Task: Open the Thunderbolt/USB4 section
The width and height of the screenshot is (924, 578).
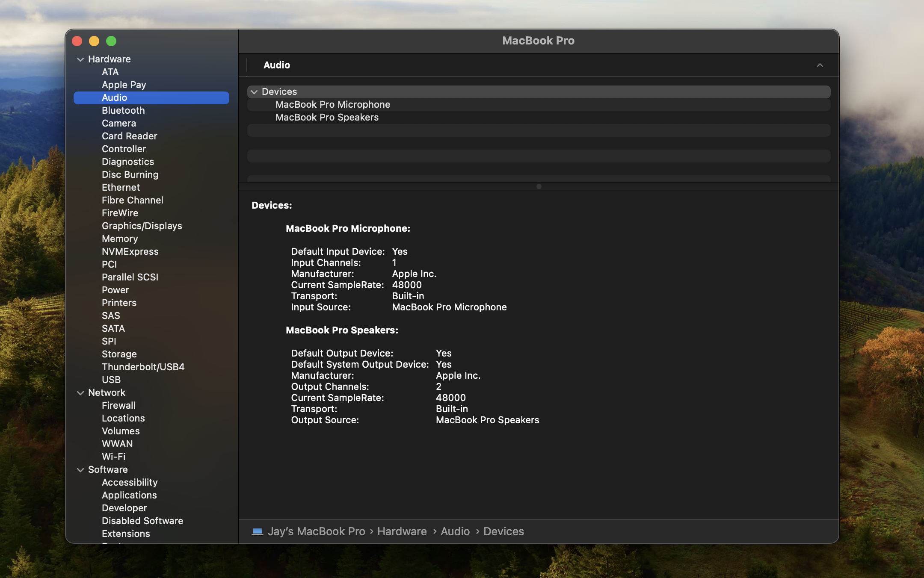Action: [143, 367]
